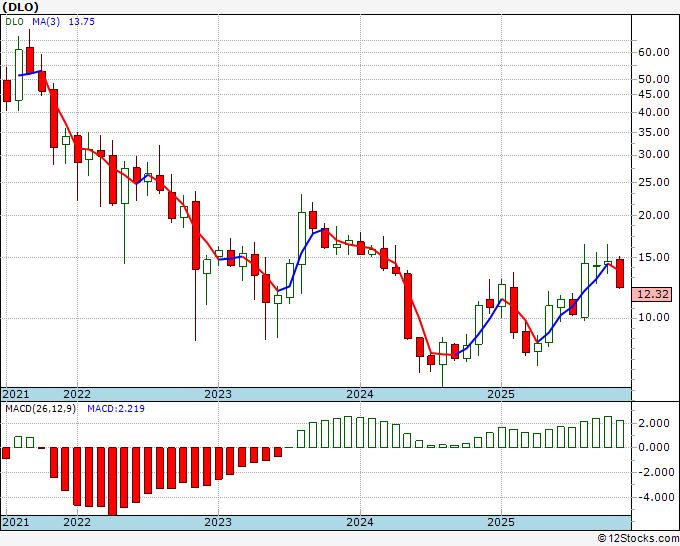Select the DLO legend label in price chart
The image size is (680, 546).
[15, 22]
